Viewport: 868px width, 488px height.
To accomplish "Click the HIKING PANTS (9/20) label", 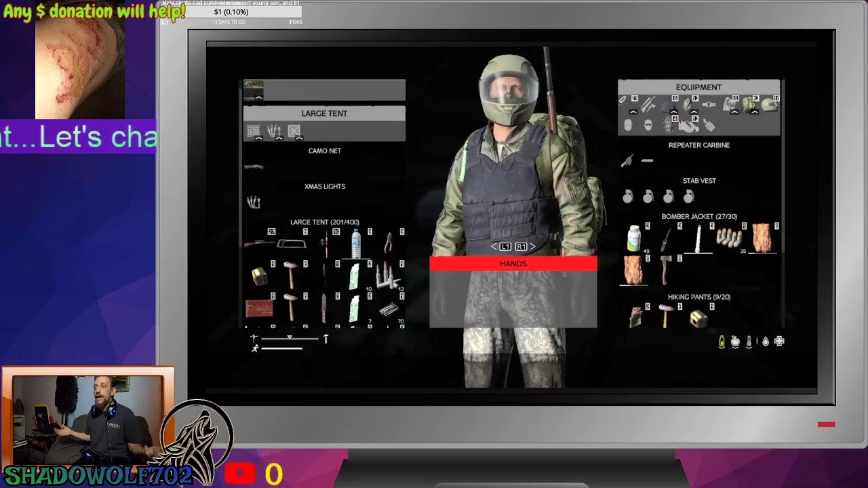I will tap(699, 297).
